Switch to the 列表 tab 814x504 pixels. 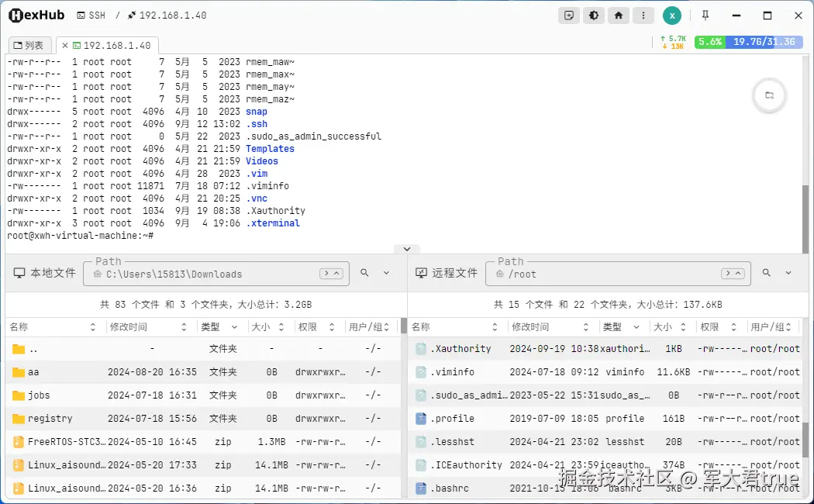(x=29, y=44)
